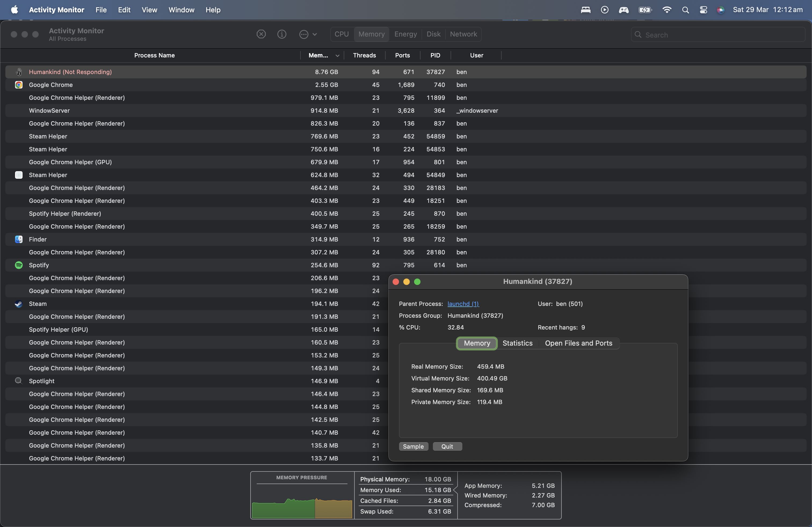The height and width of the screenshot is (527, 812).
Task: Select the Spotify Helper (GPU) row
Action: (x=197, y=330)
